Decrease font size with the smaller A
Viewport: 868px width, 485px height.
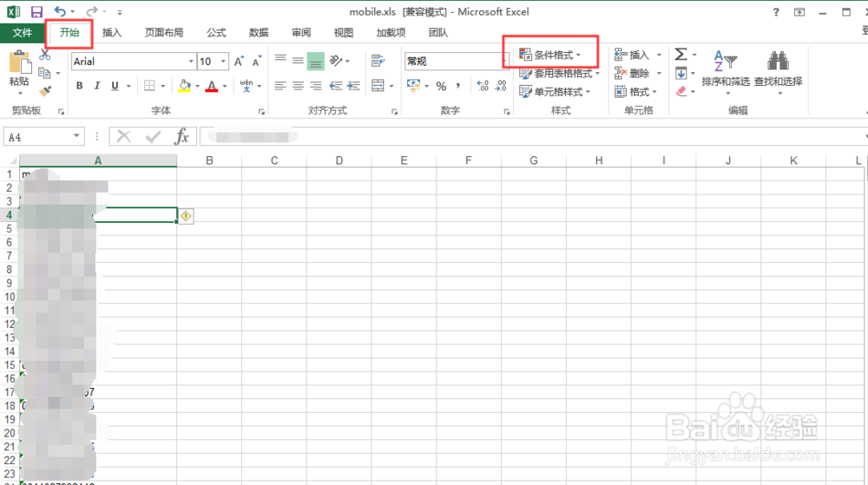256,62
